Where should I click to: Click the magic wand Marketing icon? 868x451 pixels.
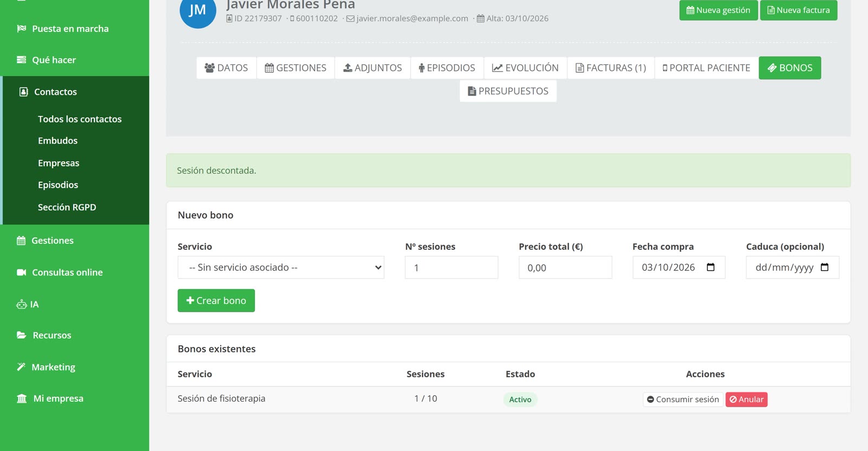click(21, 367)
